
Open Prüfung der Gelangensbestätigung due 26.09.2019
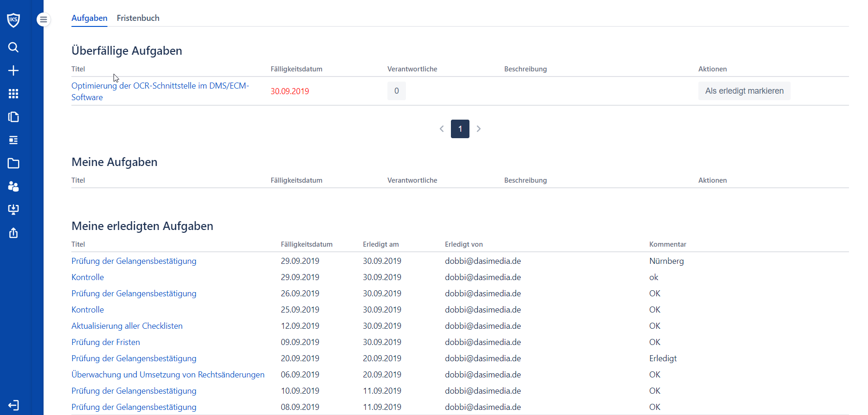(134, 294)
